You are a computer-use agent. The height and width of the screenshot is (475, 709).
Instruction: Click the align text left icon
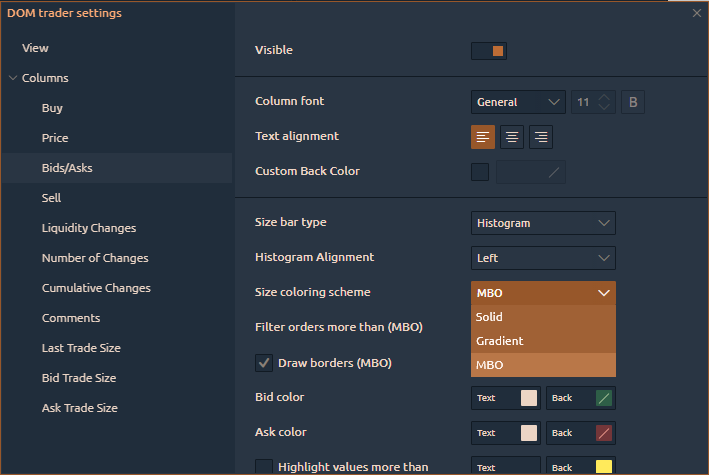coord(483,137)
